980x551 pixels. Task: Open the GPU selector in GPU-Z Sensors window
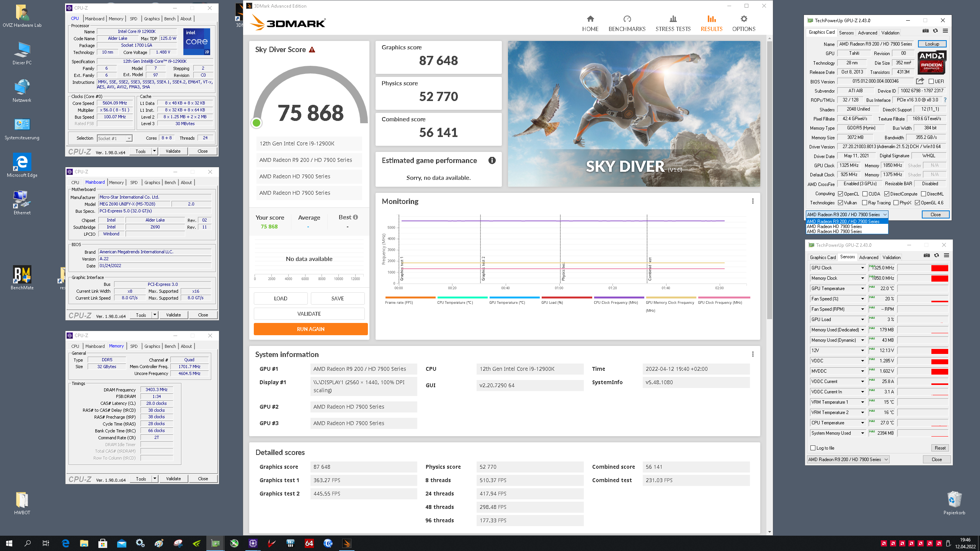[848, 459]
